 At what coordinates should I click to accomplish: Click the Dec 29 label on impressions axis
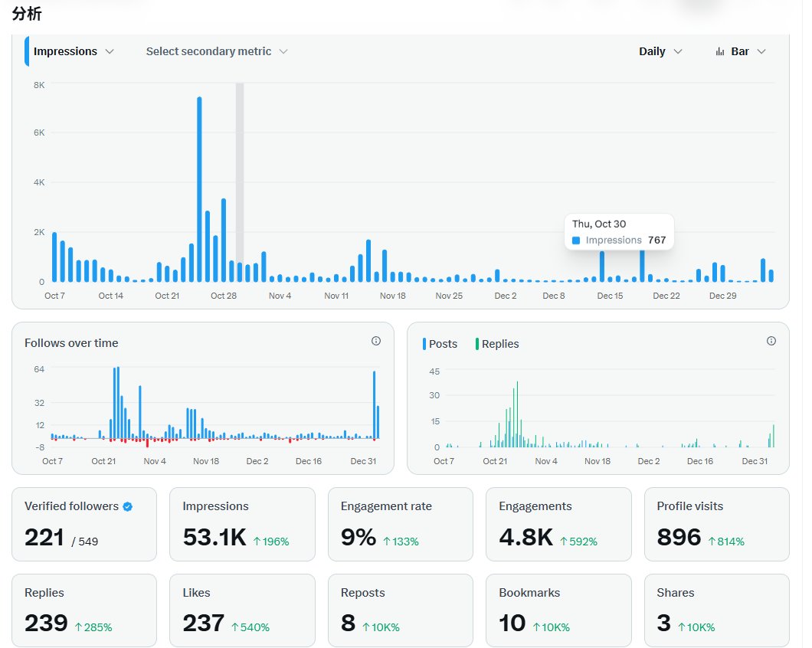coord(722,296)
